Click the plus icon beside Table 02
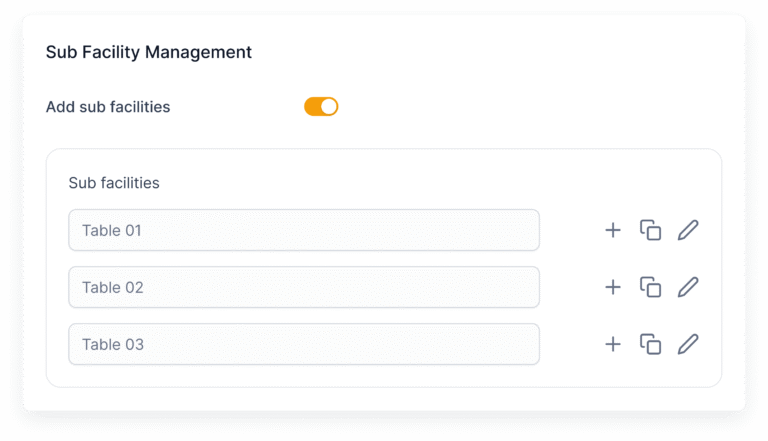 click(x=613, y=288)
